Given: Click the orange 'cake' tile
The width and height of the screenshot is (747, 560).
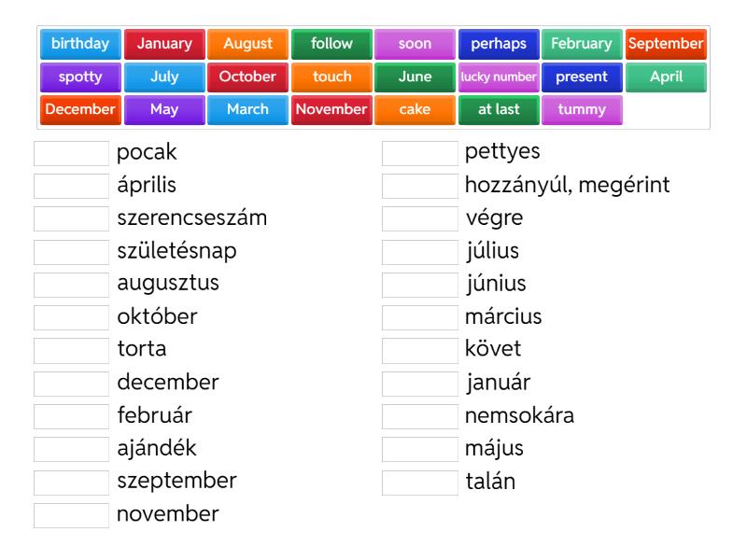Looking at the screenshot, I should (415, 109).
